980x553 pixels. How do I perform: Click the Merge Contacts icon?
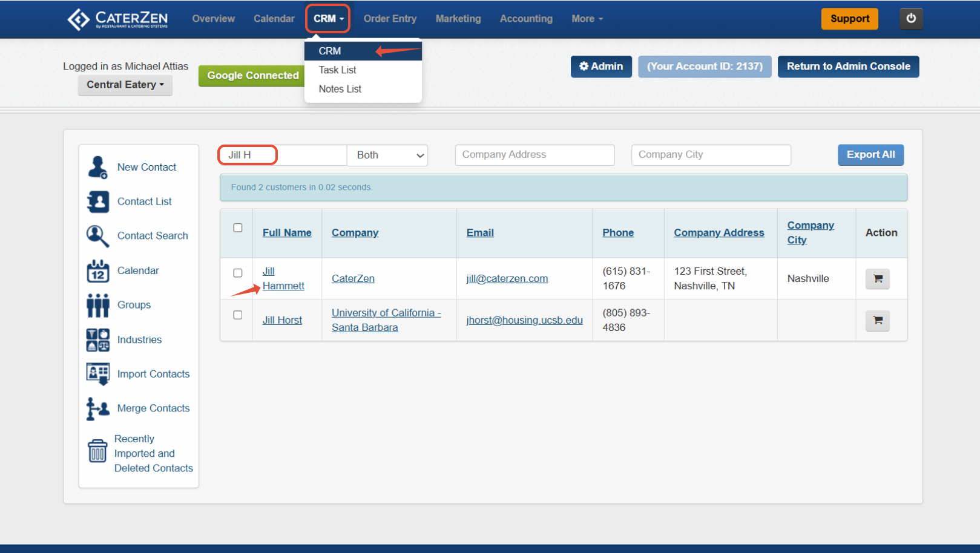[x=97, y=408]
